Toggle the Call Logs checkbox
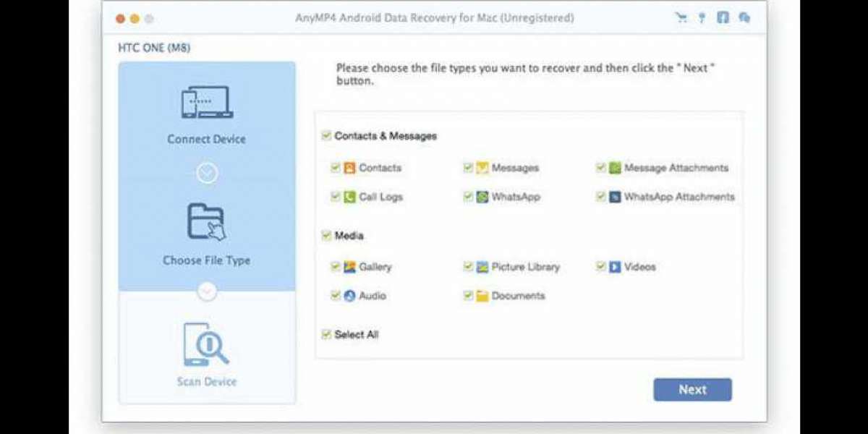 pos(336,197)
